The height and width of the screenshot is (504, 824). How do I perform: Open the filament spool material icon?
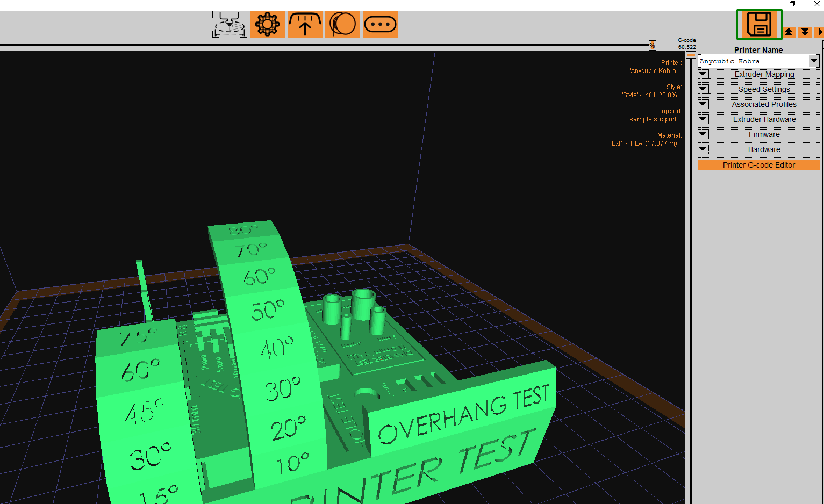tap(342, 24)
